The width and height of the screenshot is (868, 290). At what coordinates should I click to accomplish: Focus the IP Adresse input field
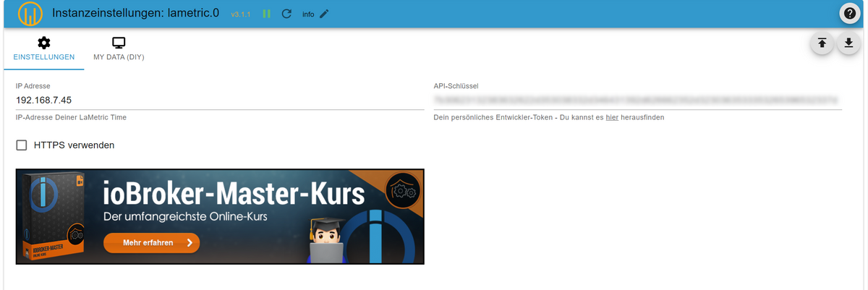click(220, 100)
